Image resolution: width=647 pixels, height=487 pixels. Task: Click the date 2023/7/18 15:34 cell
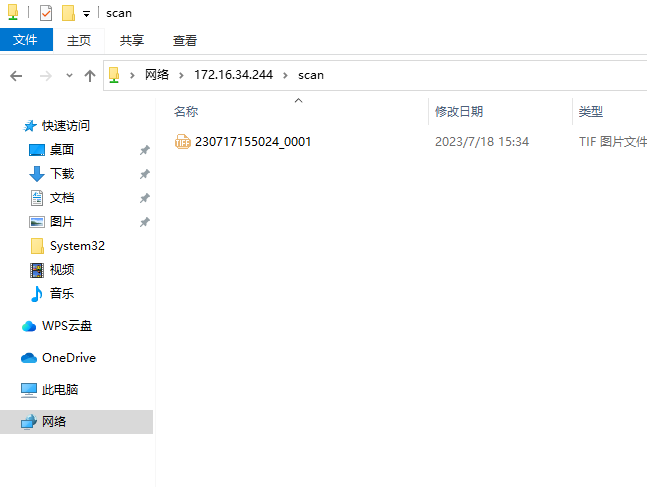(x=482, y=142)
